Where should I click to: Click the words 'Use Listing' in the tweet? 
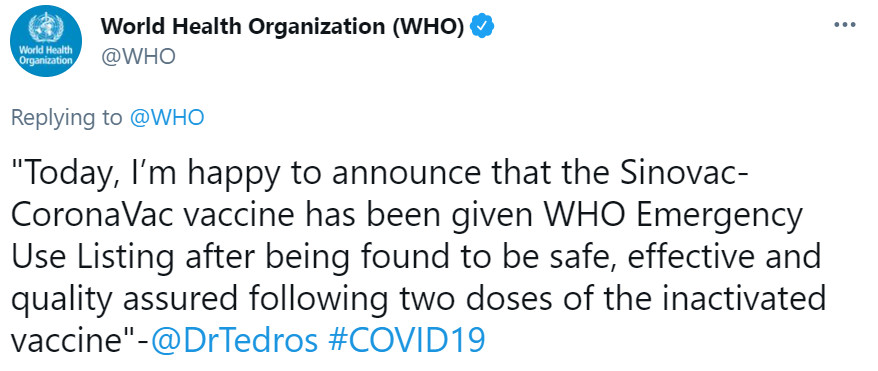tap(91, 259)
